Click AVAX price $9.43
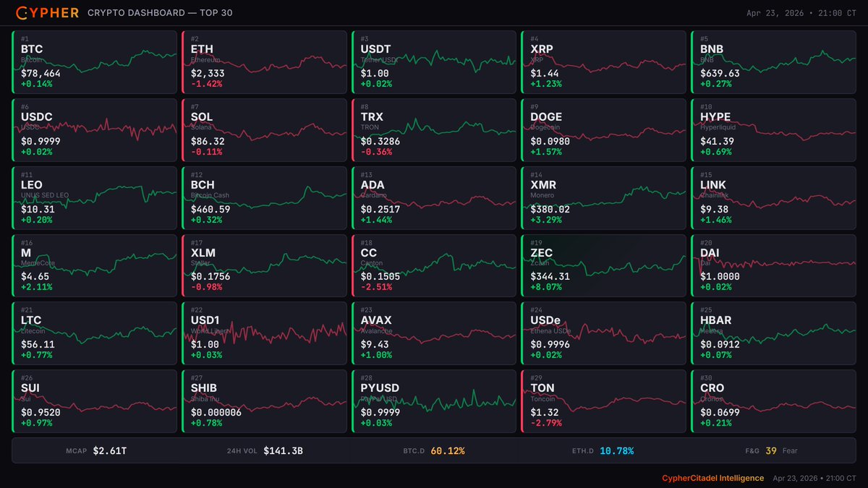This screenshot has height=488, width=868. pyautogui.click(x=375, y=346)
